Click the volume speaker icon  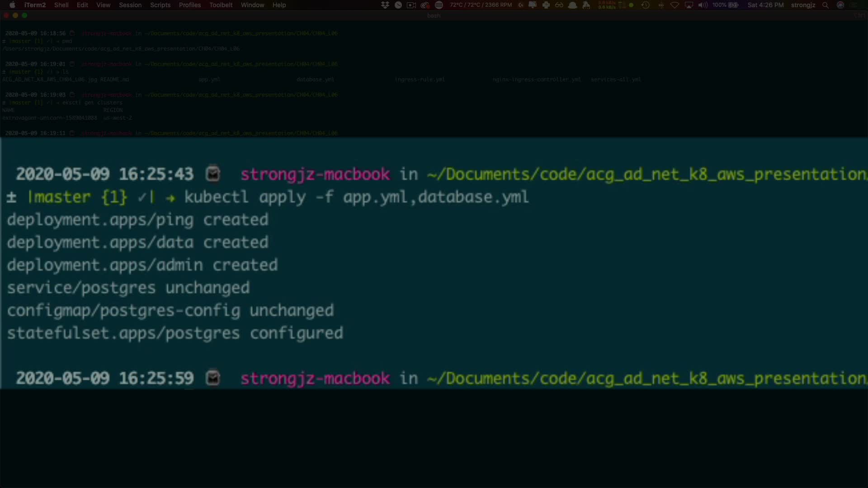coord(703,5)
